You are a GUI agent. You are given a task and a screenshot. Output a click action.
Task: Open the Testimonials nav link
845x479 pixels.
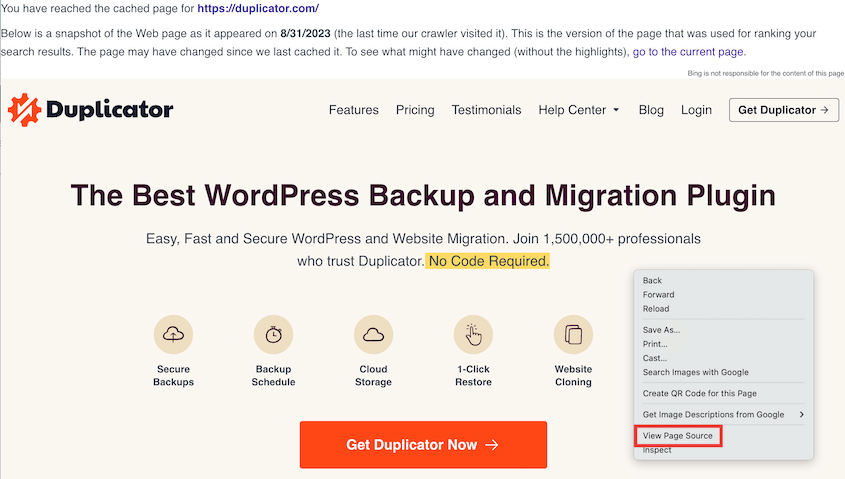click(x=486, y=110)
